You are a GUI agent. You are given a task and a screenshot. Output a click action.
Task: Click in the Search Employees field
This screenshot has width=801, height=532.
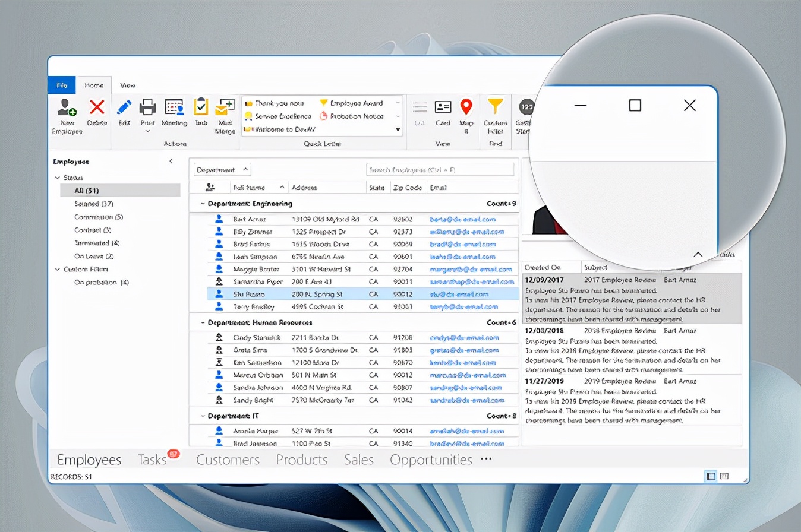pyautogui.click(x=440, y=169)
